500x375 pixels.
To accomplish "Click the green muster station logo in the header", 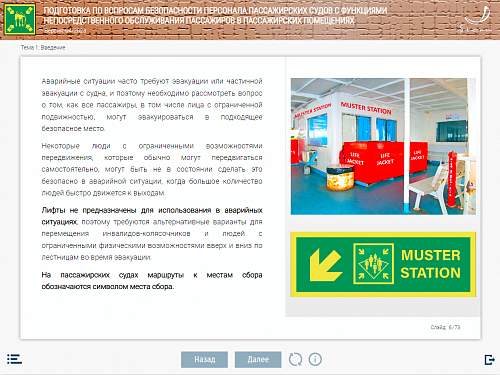I will coord(20,19).
